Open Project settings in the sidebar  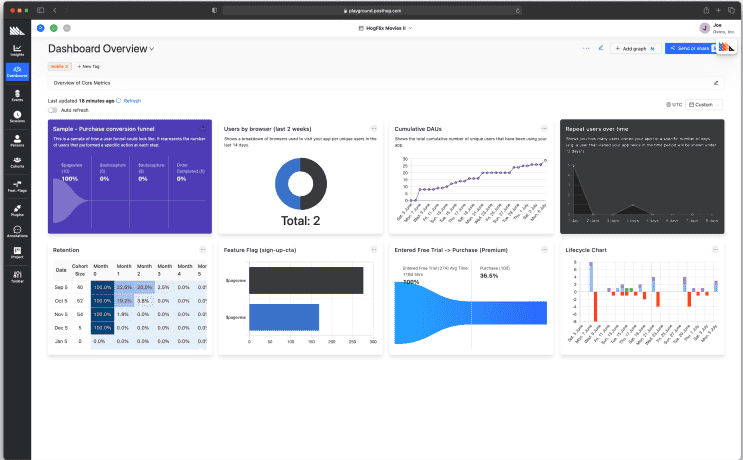click(17, 253)
